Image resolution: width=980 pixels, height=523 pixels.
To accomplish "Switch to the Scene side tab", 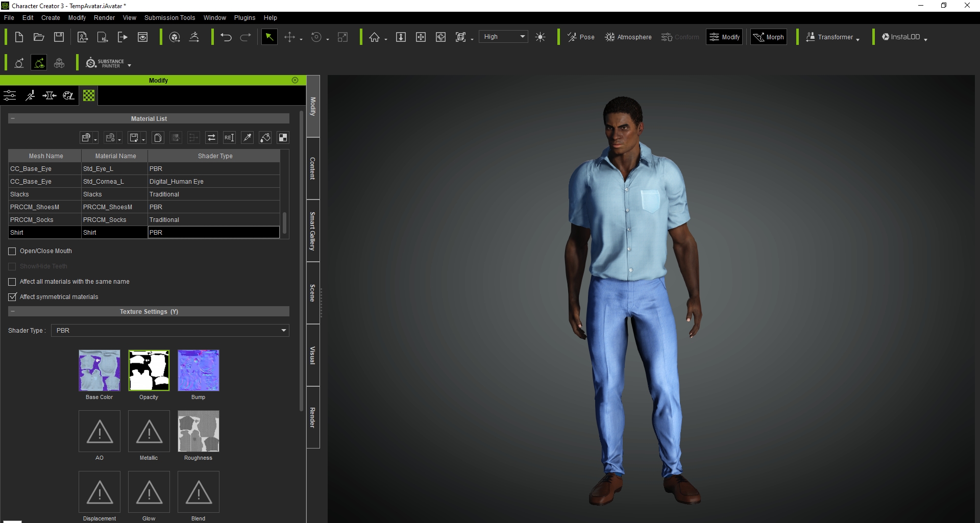I will coord(313,293).
